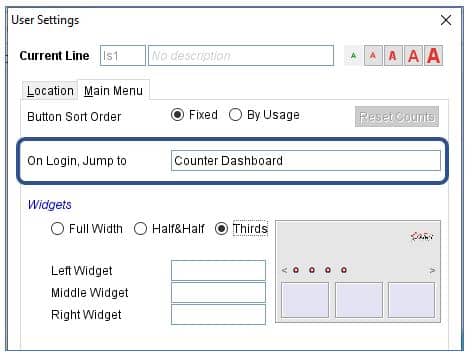
Task: Click the Left Widget field
Action: pyautogui.click(x=218, y=270)
